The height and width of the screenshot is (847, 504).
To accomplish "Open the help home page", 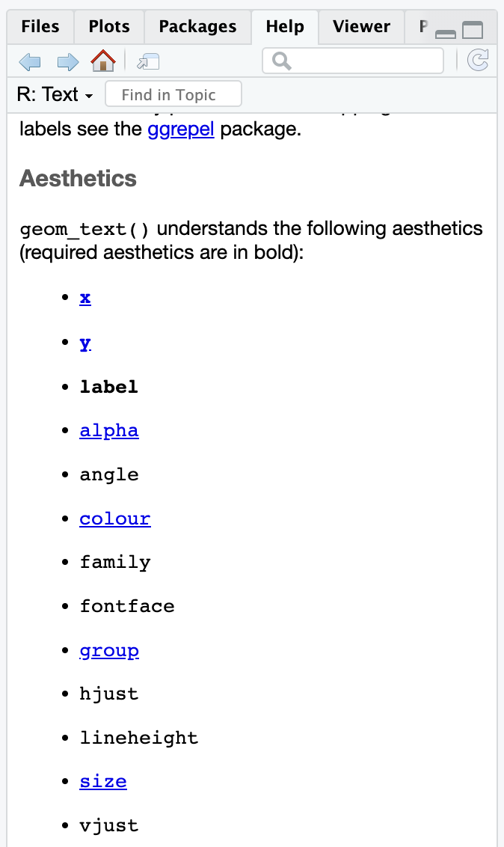I will [x=102, y=61].
